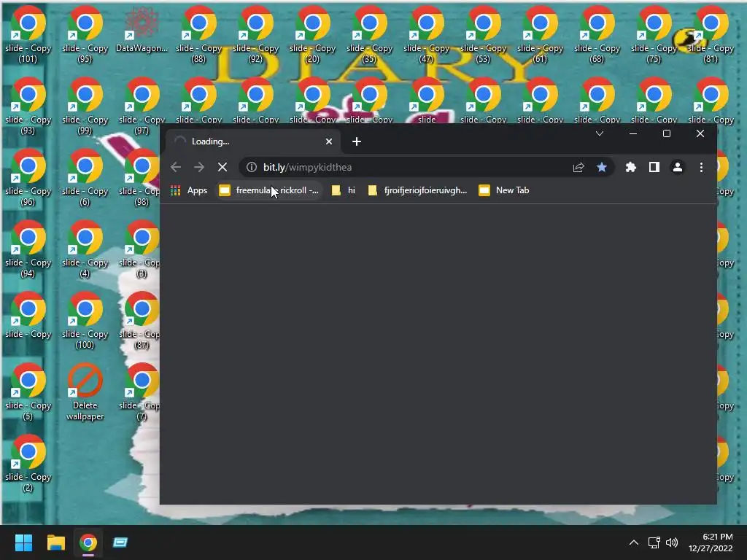Stop loading the page in Chrome

pyautogui.click(x=222, y=167)
